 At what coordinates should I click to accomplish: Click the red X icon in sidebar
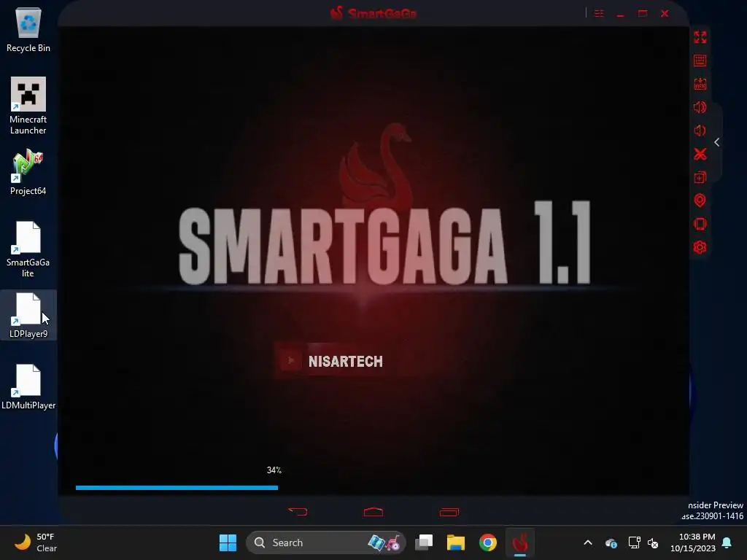pos(700,154)
